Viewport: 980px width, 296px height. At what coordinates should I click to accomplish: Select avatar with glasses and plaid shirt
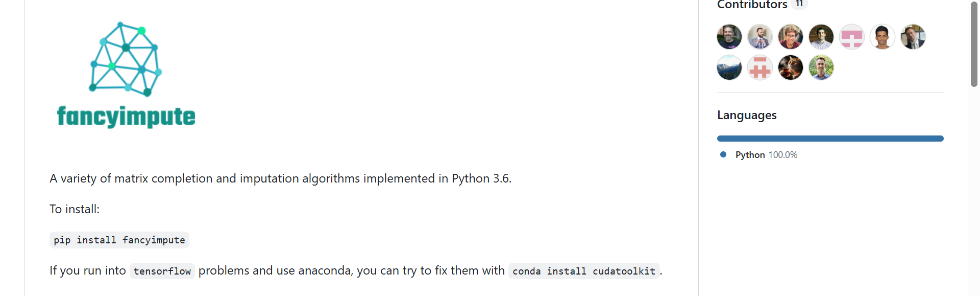[791, 37]
